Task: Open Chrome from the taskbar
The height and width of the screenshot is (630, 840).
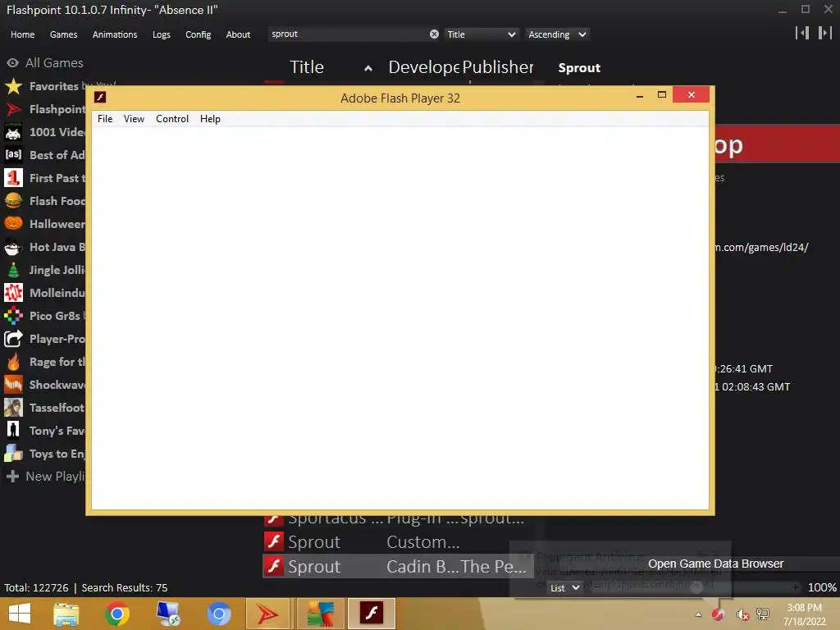Action: point(117,614)
